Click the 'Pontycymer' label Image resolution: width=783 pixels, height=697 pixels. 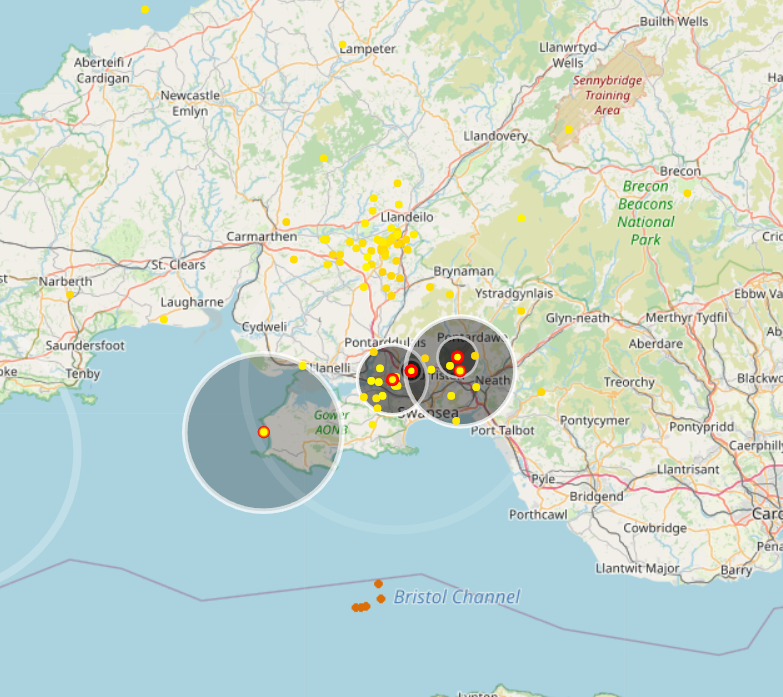point(594,420)
